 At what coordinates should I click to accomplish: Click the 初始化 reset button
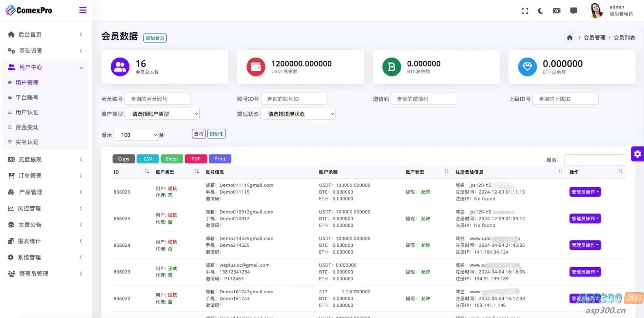coord(216,134)
